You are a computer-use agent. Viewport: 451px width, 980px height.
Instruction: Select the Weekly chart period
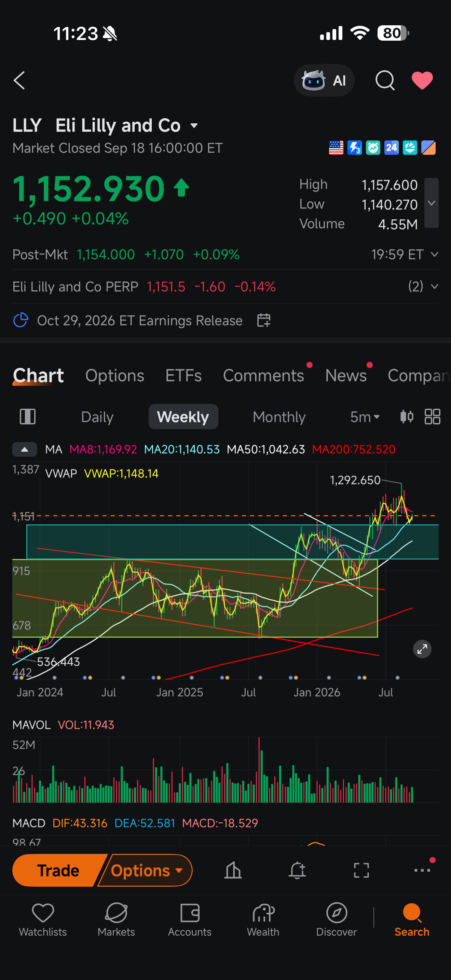[183, 417]
